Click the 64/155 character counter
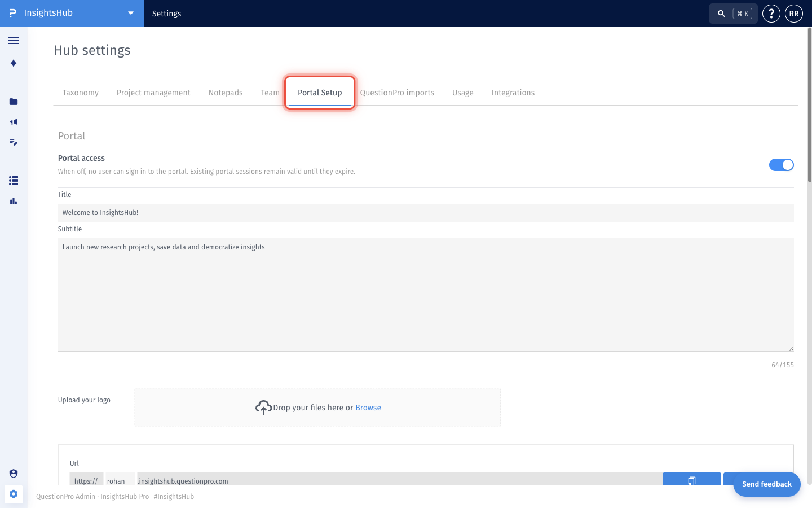Screen dimensions: 812x508 783,365
